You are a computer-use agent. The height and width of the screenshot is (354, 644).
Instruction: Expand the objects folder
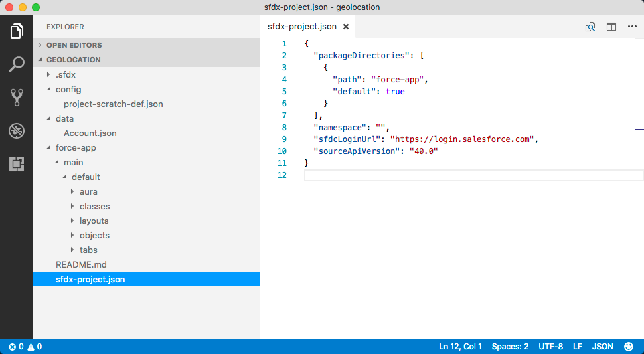[72, 235]
